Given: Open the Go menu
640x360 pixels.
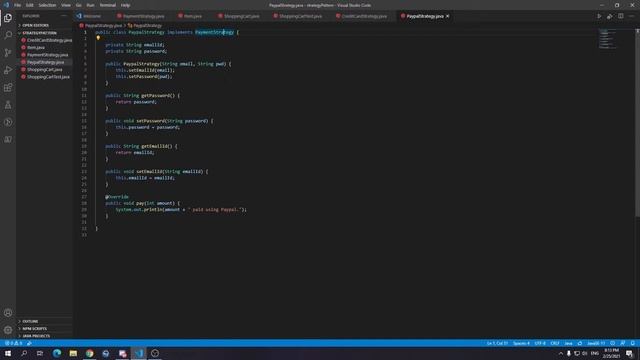Looking at the screenshot, I should (78, 5).
